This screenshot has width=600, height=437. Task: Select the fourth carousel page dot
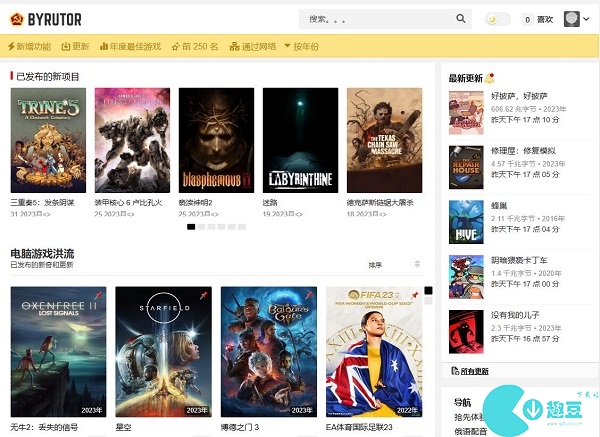point(221,227)
